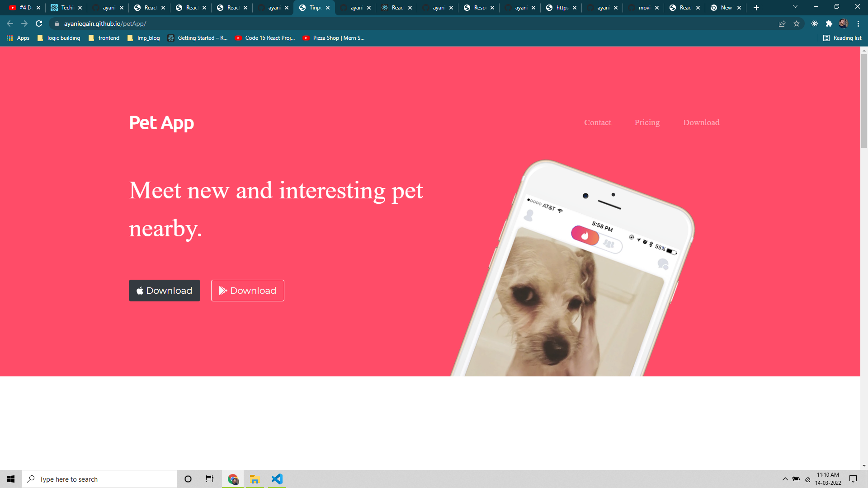Click the Windows Start button

[x=11, y=479]
